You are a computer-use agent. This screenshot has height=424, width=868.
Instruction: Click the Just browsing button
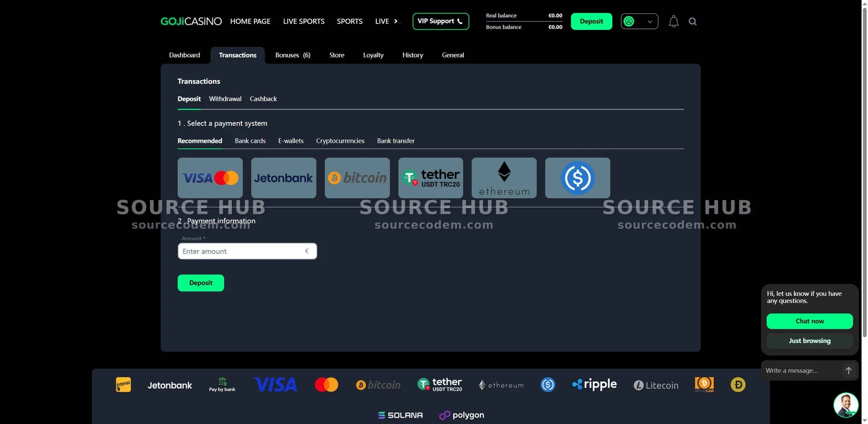(x=810, y=341)
